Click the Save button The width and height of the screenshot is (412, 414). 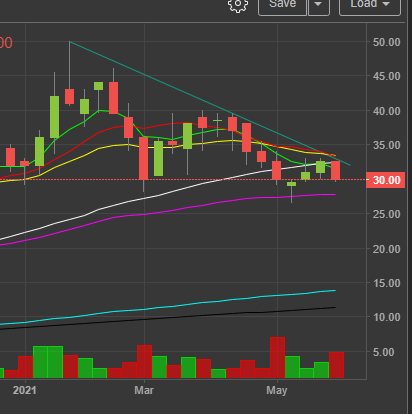click(x=282, y=6)
